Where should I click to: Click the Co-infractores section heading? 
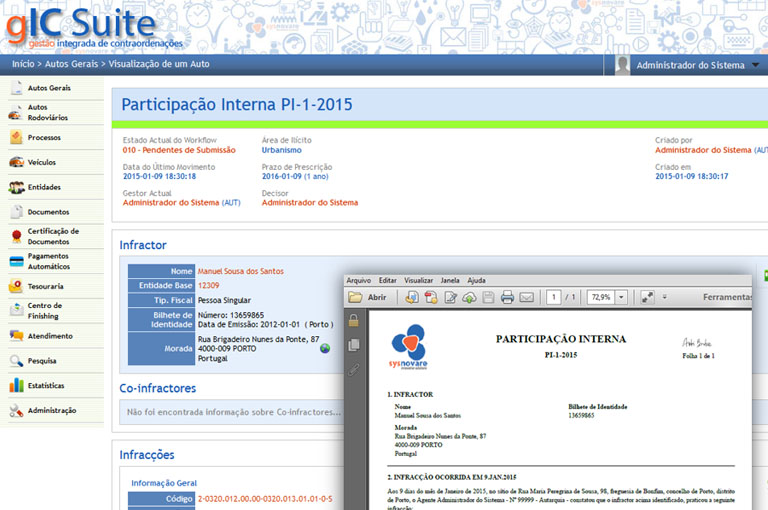coord(158,388)
